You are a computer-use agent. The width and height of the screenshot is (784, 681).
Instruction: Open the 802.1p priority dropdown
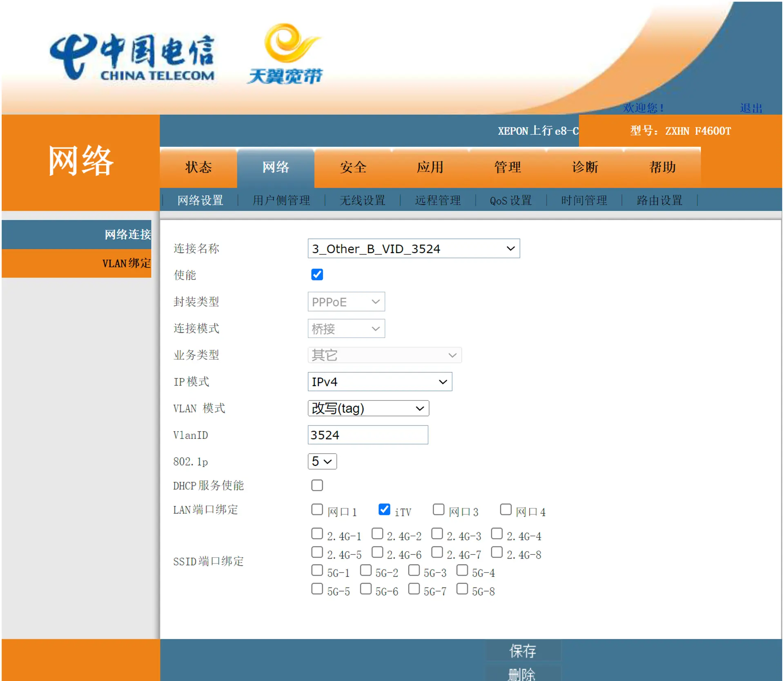click(x=322, y=461)
